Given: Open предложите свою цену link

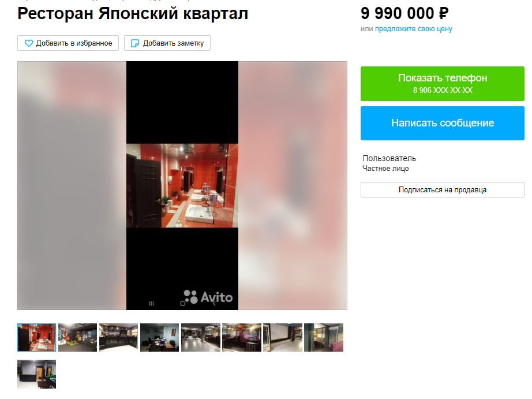Looking at the screenshot, I should (414, 29).
